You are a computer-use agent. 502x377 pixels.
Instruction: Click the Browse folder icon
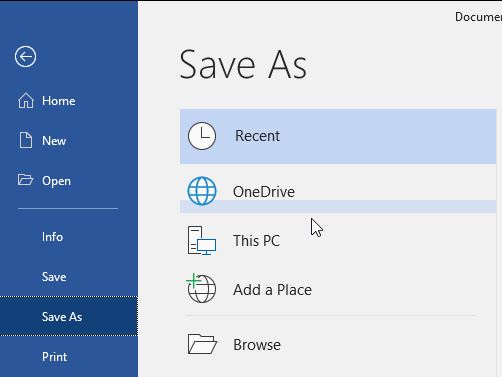[202, 344]
